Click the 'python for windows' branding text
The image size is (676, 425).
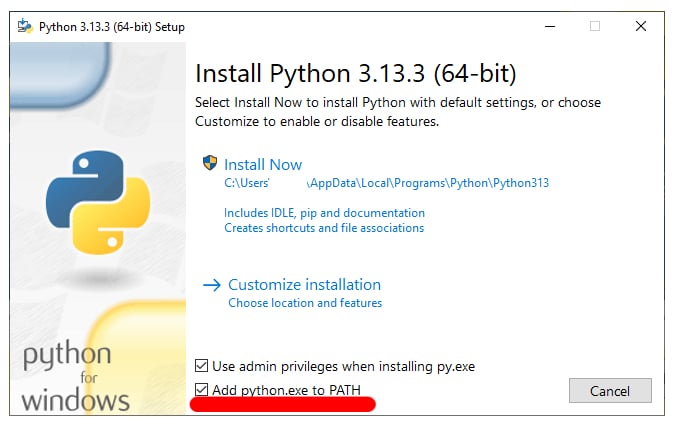click(75, 378)
